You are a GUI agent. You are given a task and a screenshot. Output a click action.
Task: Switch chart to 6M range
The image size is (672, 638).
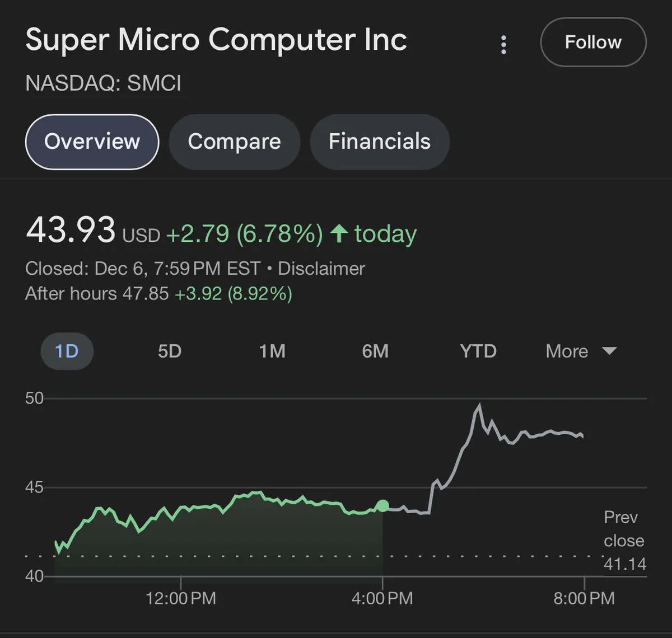(x=375, y=351)
